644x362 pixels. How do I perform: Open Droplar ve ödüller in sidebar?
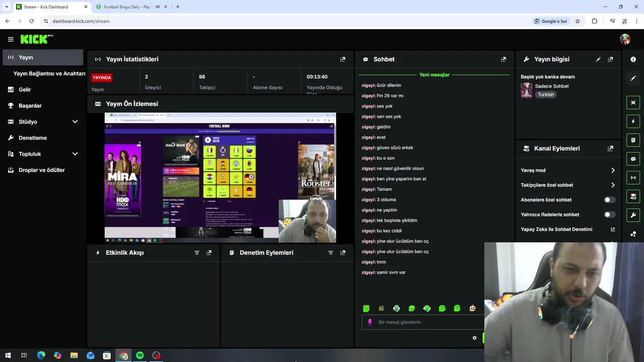pyautogui.click(x=43, y=170)
